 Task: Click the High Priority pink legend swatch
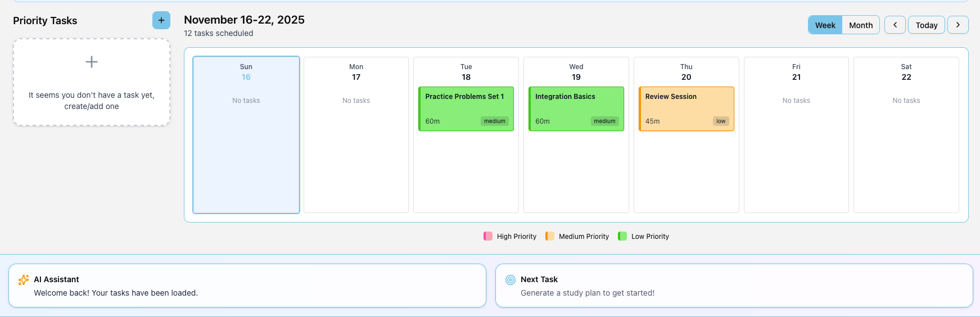(x=488, y=236)
